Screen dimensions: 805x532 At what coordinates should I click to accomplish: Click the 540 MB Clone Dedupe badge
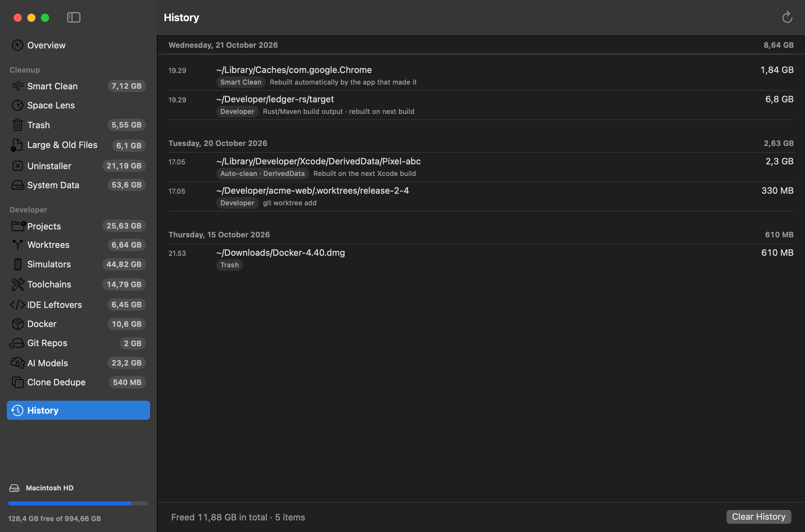click(x=127, y=382)
